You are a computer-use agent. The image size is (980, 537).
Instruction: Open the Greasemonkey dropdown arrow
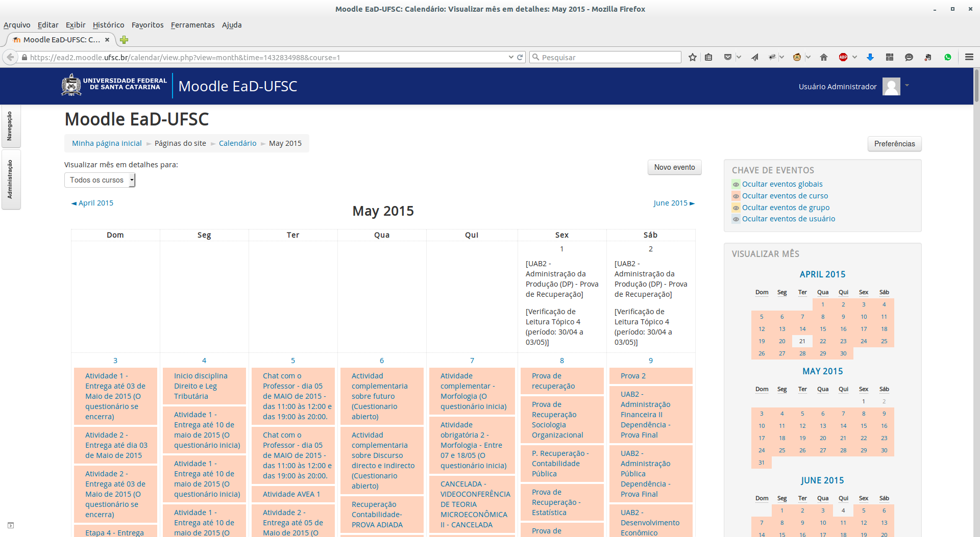[808, 57]
